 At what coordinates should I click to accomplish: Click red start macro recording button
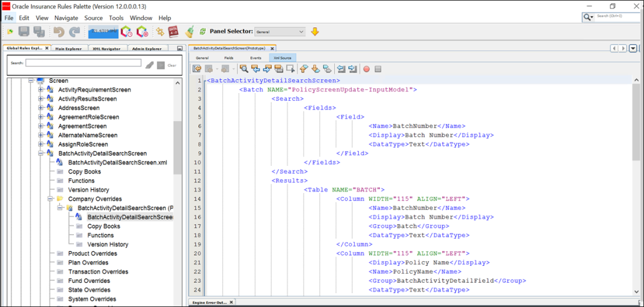coord(366,69)
